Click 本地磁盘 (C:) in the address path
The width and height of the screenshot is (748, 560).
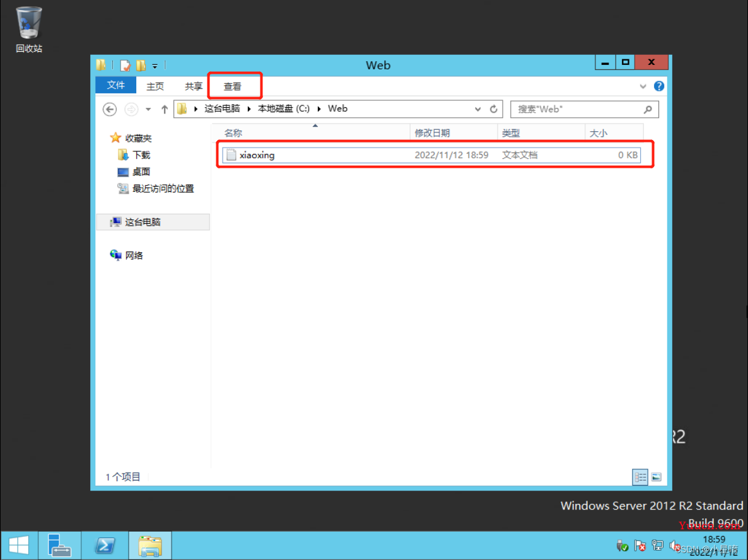point(283,108)
